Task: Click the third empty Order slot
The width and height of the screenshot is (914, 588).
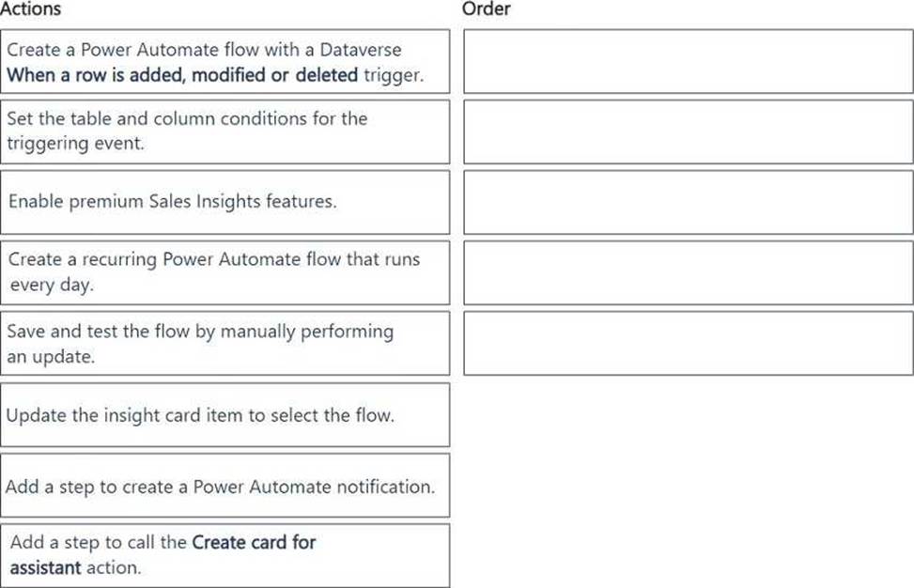Action: click(x=689, y=202)
